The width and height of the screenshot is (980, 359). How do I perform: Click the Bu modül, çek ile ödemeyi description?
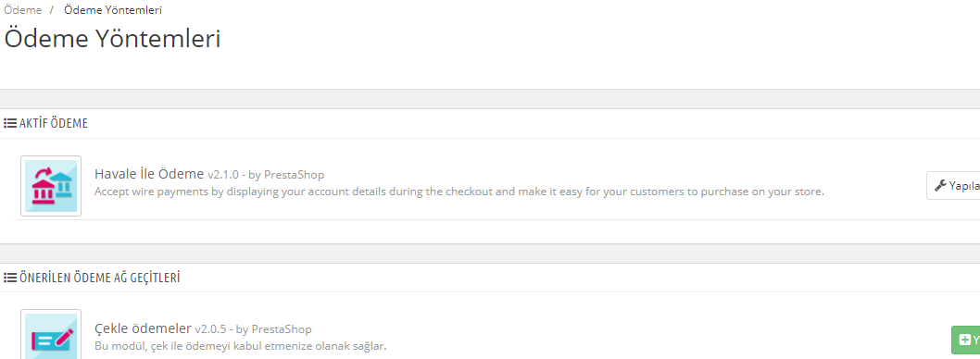pyautogui.click(x=241, y=345)
